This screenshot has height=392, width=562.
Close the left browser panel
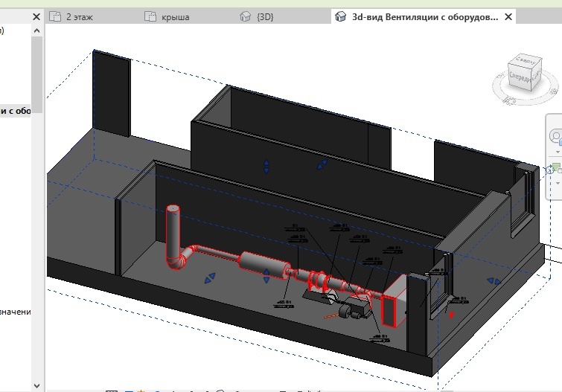click(36, 17)
